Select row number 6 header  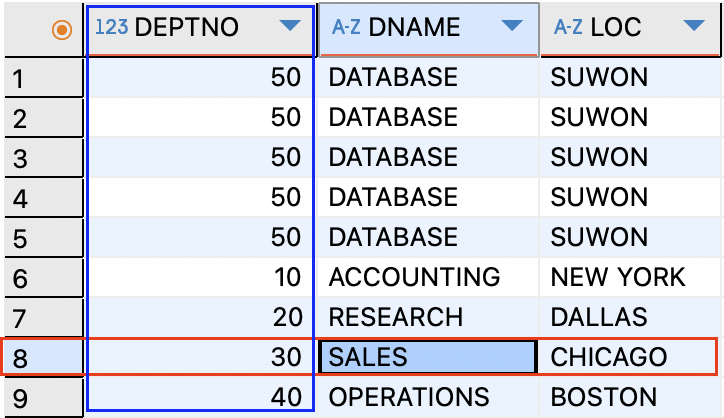click(x=44, y=277)
